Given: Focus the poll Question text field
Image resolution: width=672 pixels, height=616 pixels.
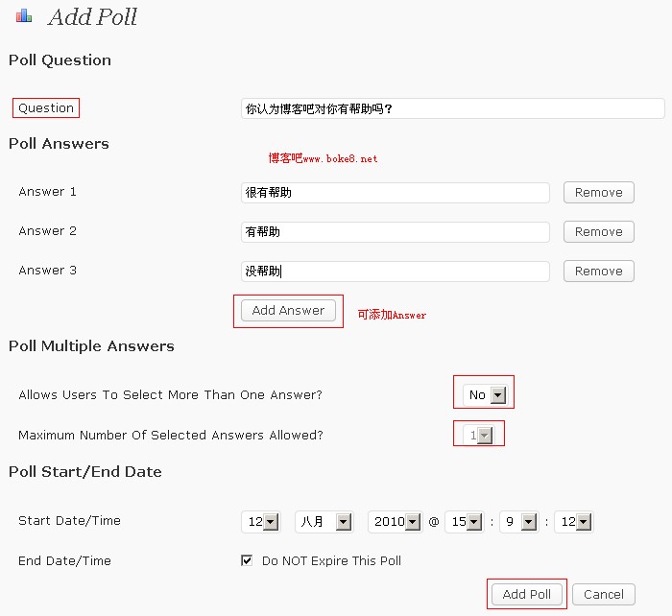Looking at the screenshot, I should point(452,108).
